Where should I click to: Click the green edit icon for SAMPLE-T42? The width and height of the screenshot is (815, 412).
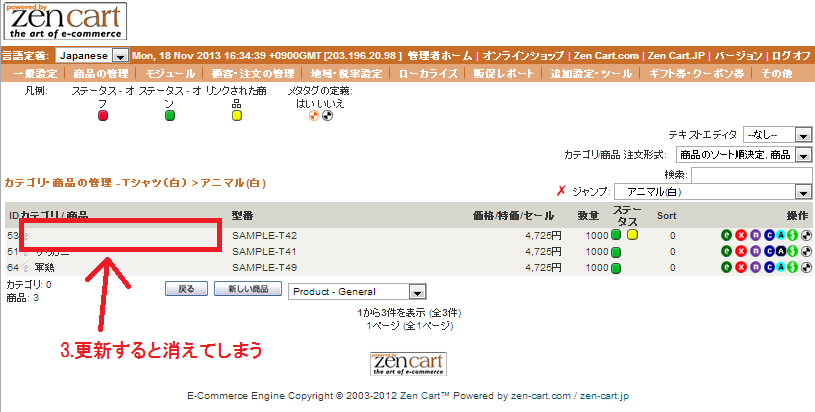pos(727,236)
